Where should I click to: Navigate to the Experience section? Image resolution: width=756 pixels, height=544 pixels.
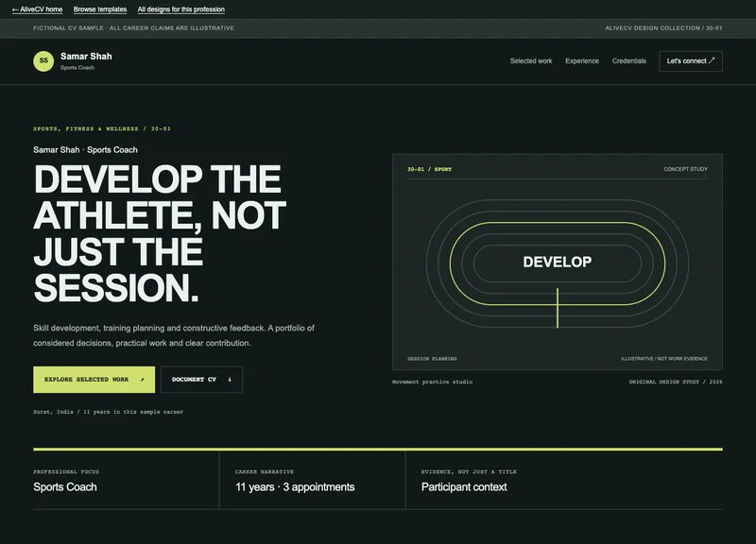coord(582,61)
